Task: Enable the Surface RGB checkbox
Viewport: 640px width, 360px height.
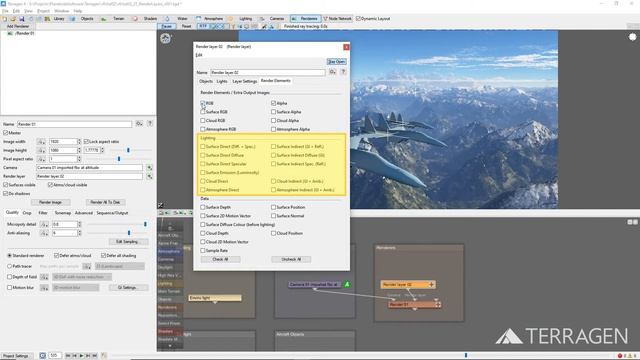Action: [x=203, y=112]
